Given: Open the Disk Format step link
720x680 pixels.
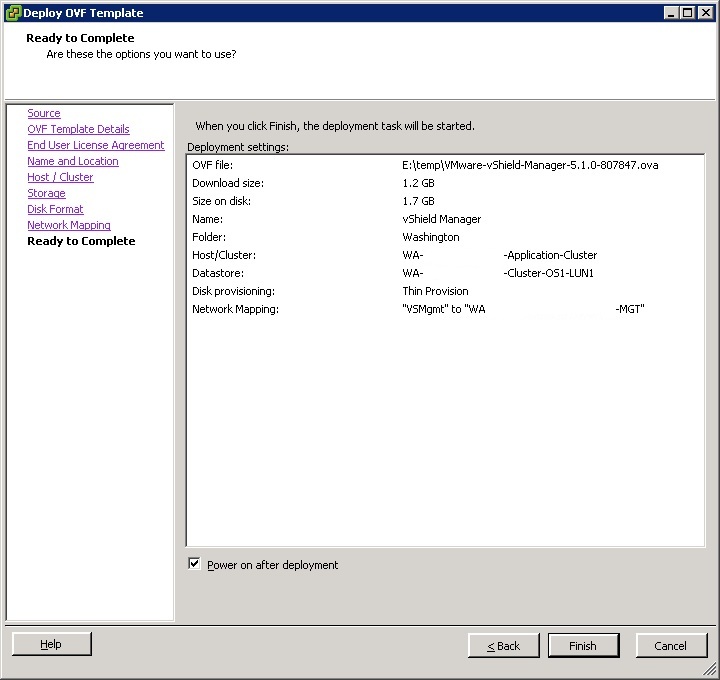Looking at the screenshot, I should coord(55,210).
